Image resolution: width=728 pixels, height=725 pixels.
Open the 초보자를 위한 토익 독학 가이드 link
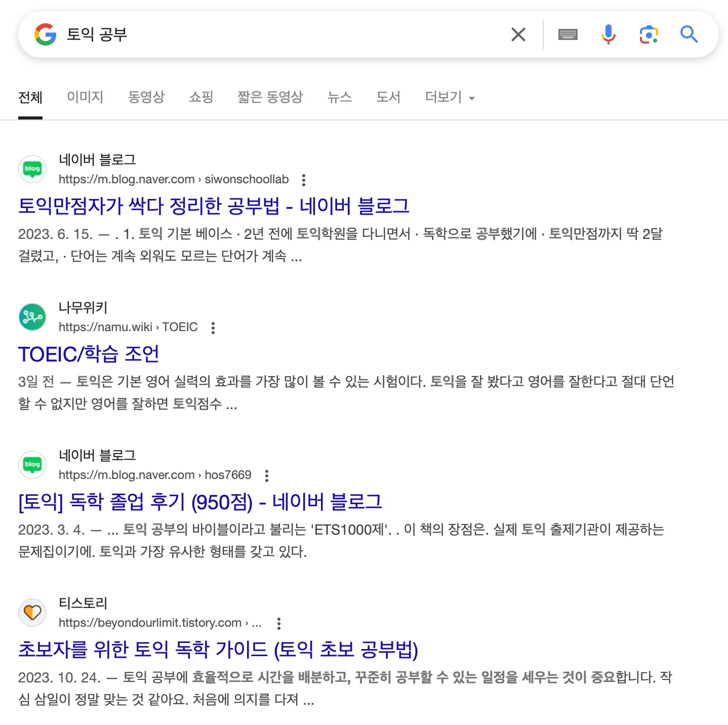[x=219, y=650]
